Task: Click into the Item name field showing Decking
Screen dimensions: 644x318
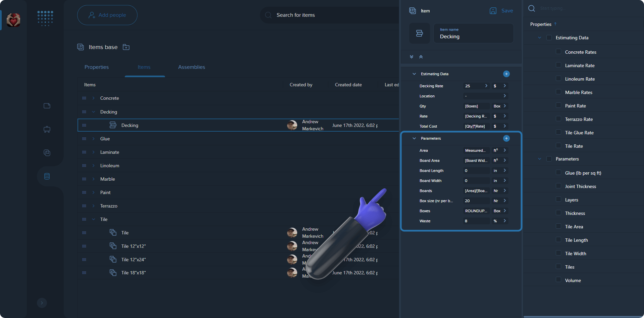Action: click(473, 36)
